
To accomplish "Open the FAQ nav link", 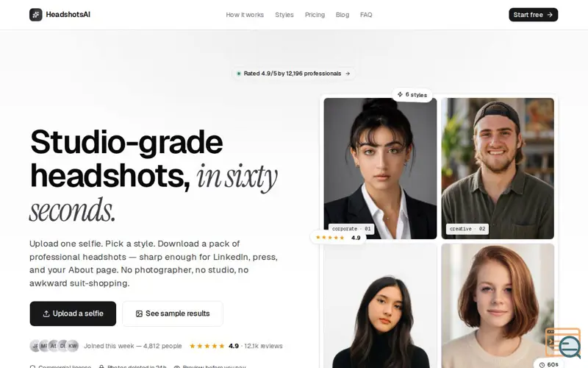I will (366, 15).
